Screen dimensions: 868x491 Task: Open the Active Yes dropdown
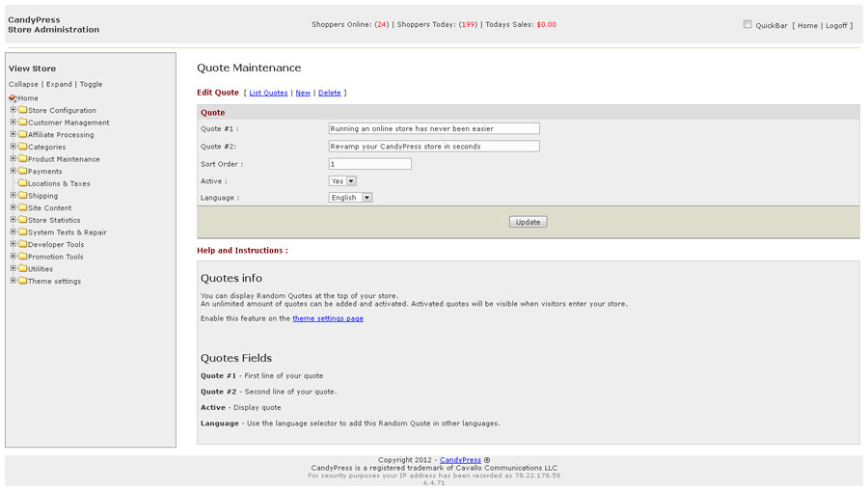coord(342,181)
